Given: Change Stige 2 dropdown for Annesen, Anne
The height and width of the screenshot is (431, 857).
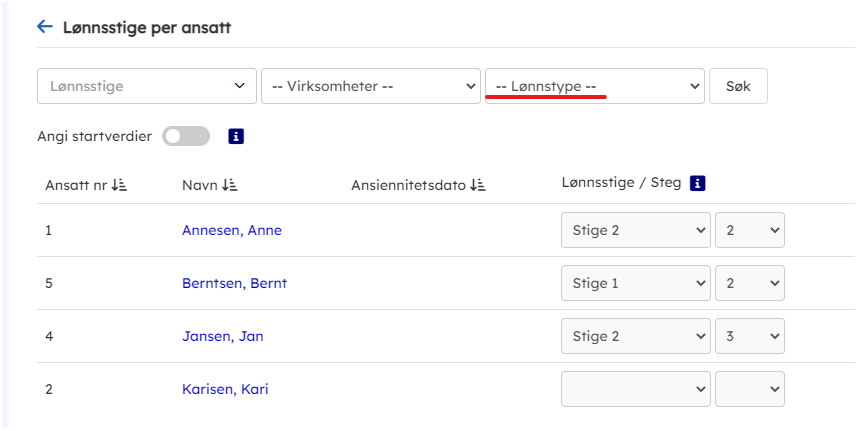Looking at the screenshot, I should click(635, 230).
